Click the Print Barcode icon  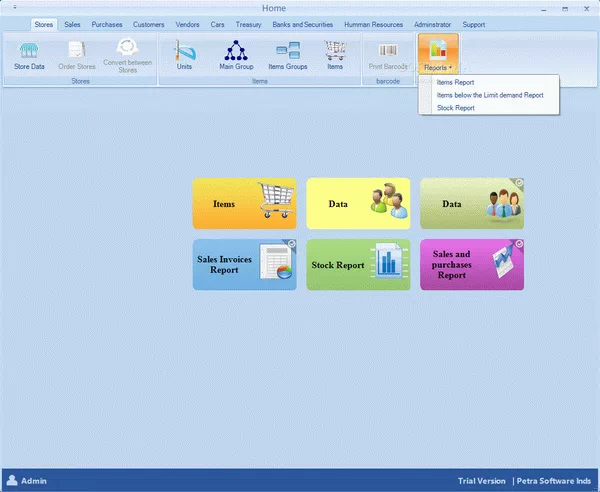click(387, 52)
